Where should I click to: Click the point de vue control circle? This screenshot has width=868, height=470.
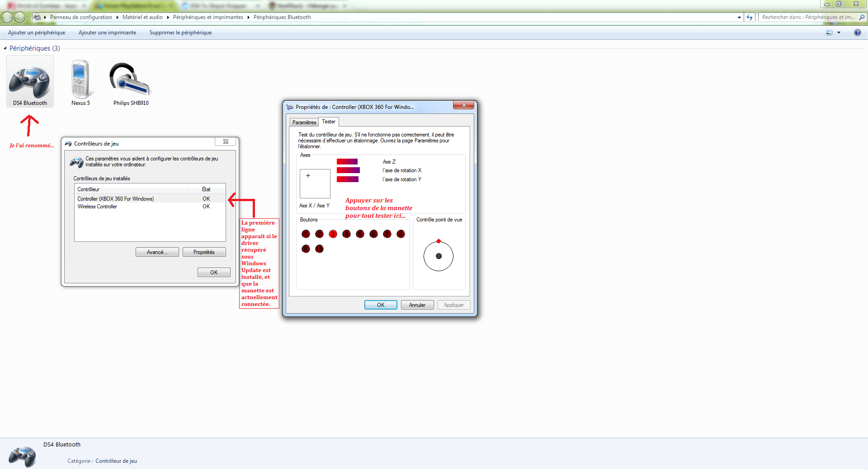coord(438,256)
